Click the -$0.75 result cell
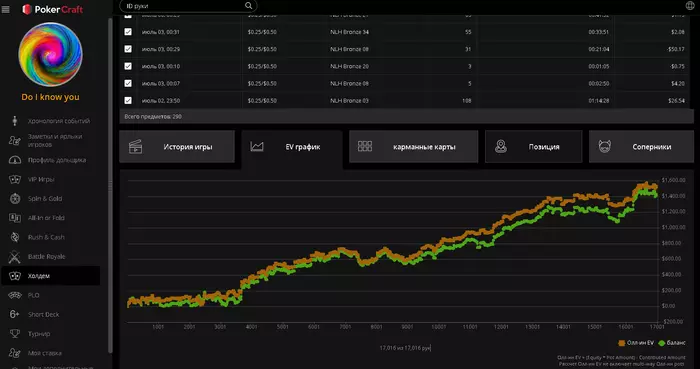The image size is (700, 369). [x=677, y=66]
